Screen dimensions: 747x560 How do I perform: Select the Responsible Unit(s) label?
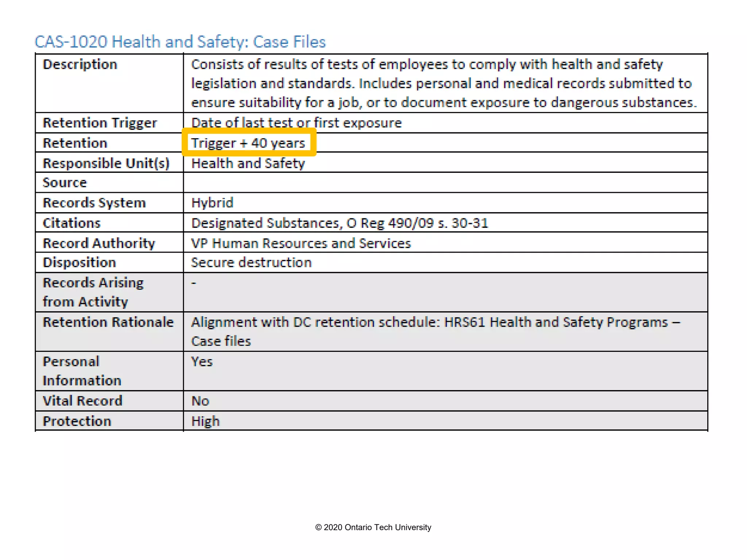(106, 163)
